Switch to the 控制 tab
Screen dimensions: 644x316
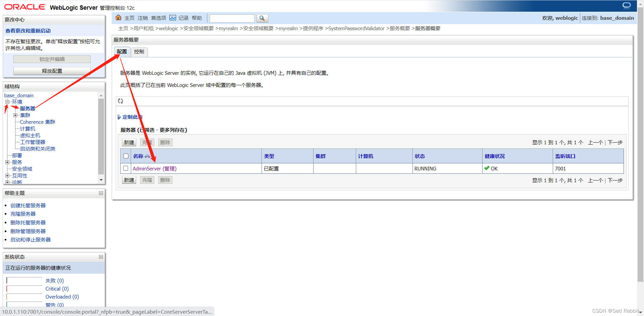[139, 52]
